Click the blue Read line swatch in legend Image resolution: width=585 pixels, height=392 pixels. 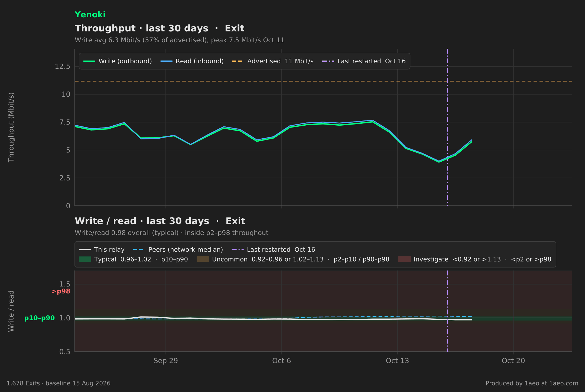pos(167,61)
